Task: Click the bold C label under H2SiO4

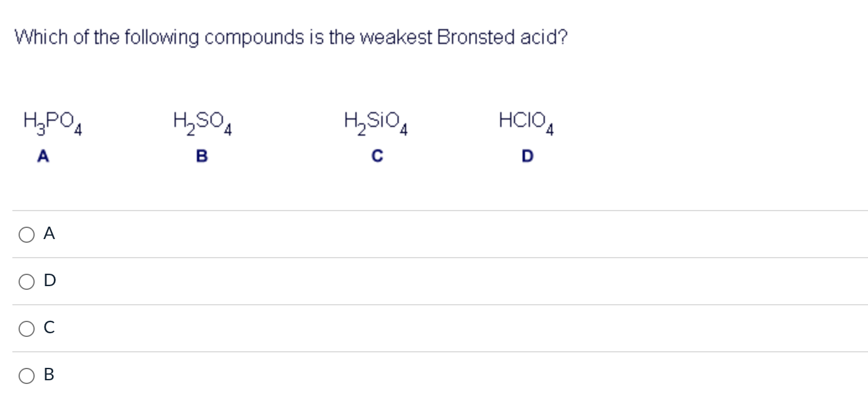Action: (x=376, y=156)
